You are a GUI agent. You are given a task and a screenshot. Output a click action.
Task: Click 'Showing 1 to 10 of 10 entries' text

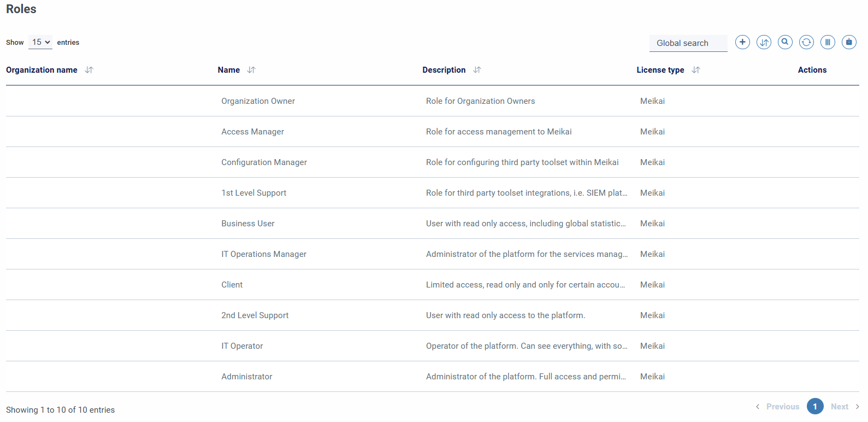pyautogui.click(x=60, y=410)
